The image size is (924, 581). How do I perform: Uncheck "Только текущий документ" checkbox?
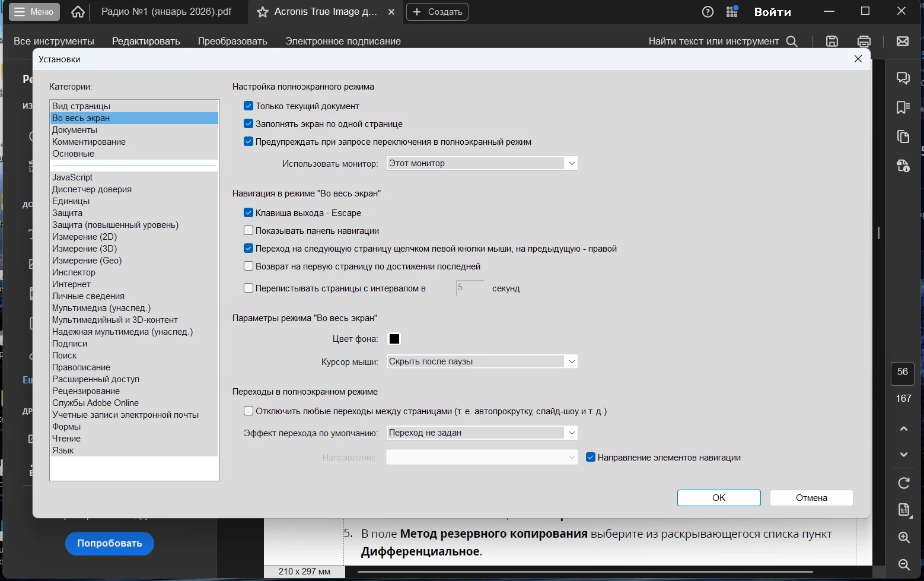[x=249, y=106]
